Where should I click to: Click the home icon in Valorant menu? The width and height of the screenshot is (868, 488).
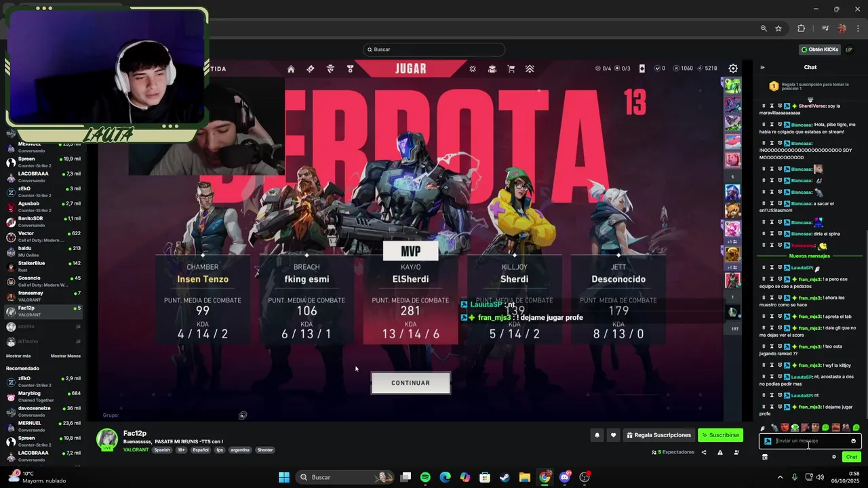(291, 68)
